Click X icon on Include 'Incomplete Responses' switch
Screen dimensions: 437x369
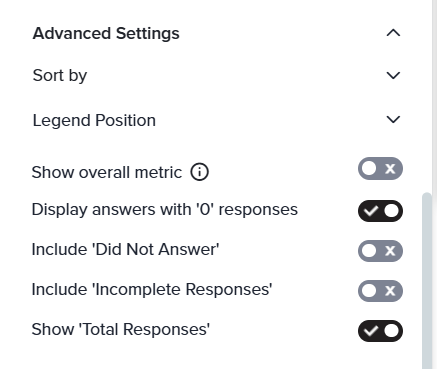point(390,291)
